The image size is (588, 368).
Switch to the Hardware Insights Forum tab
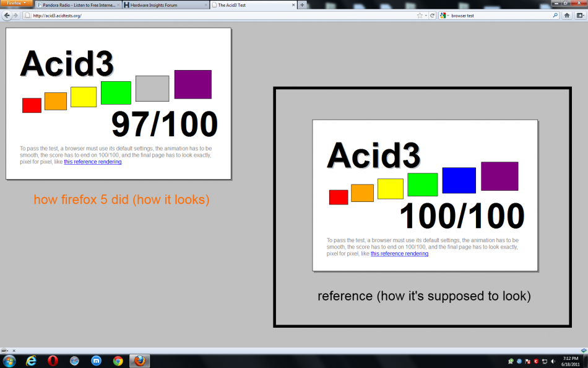(161, 5)
